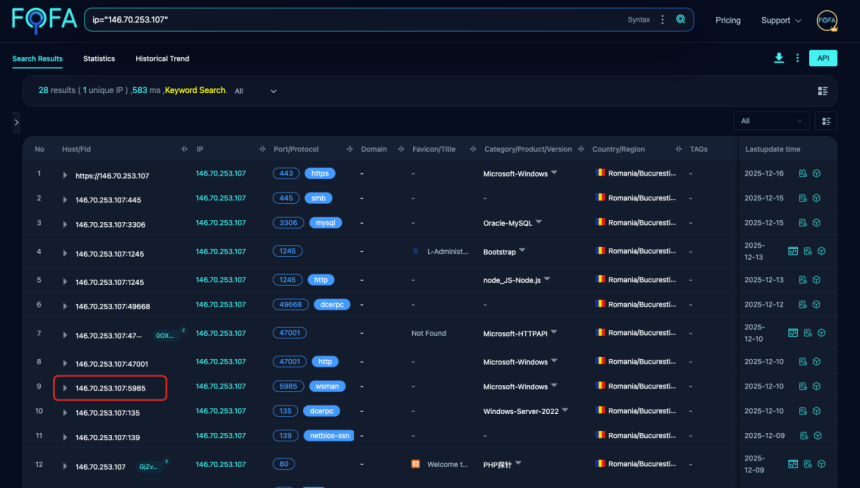Click the download results icon
This screenshot has width=860, height=488.
(x=779, y=58)
